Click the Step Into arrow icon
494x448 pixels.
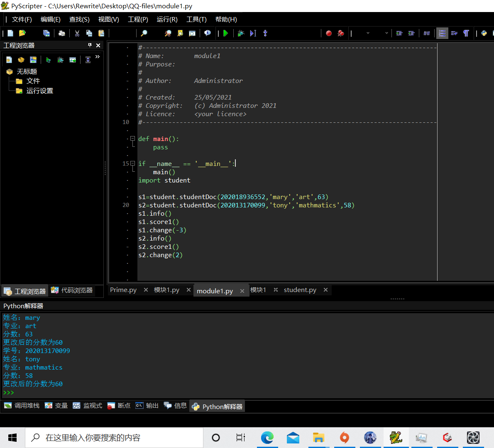point(265,33)
